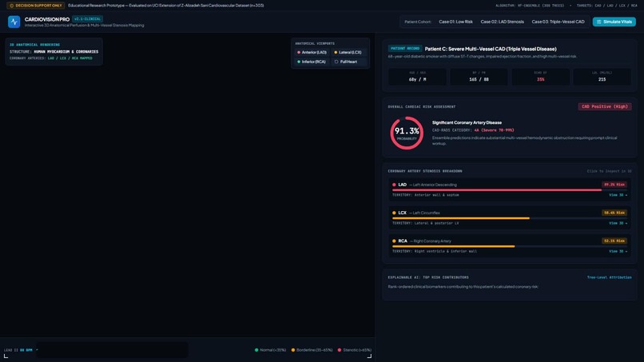This screenshot has height=362, width=644.
Task: Click the LAD / LCX / RCA MAPPED text
Action: (70, 58)
